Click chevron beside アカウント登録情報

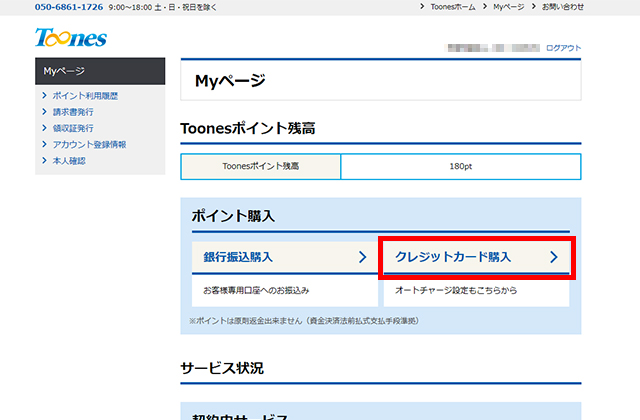click(x=44, y=144)
